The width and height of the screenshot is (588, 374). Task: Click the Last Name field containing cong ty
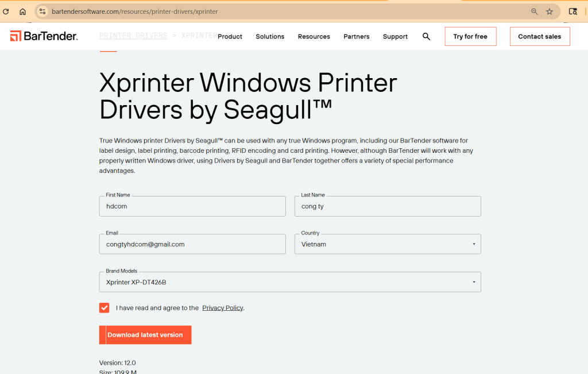point(388,206)
